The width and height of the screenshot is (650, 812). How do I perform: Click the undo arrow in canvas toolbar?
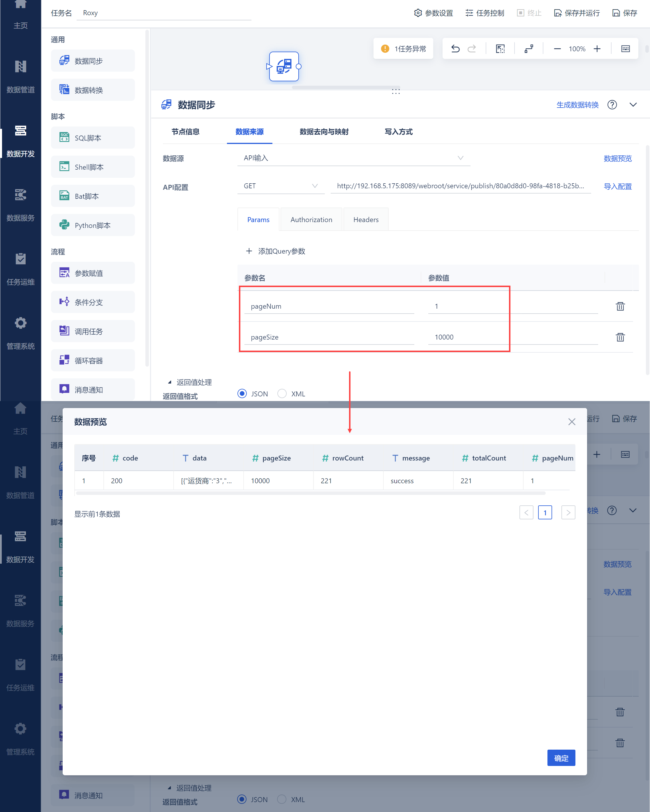coord(455,49)
